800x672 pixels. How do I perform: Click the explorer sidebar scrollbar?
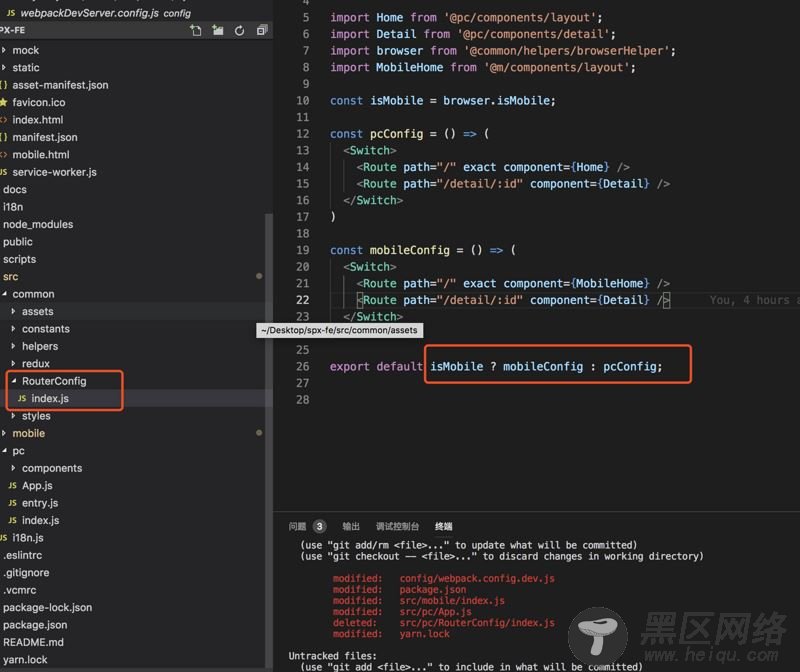coord(269,439)
